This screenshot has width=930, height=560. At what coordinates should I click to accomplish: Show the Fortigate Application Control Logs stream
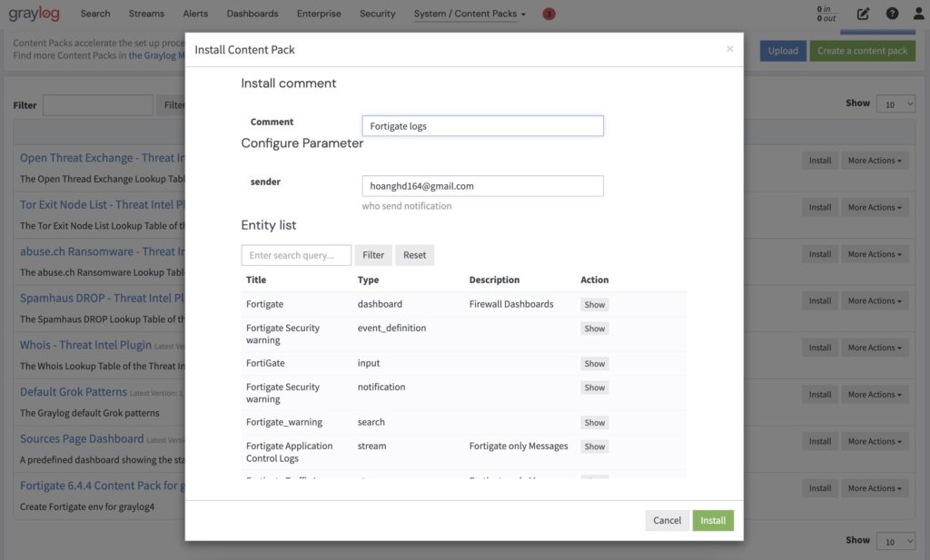pos(594,447)
